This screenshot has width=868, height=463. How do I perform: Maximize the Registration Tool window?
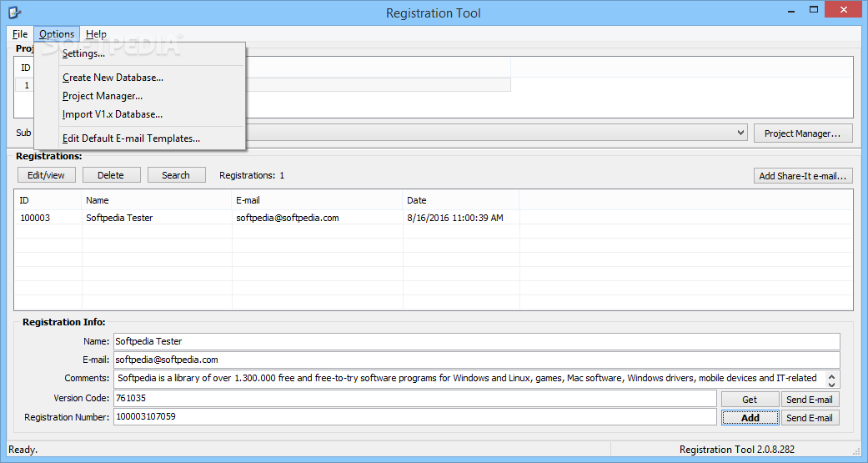(x=813, y=10)
